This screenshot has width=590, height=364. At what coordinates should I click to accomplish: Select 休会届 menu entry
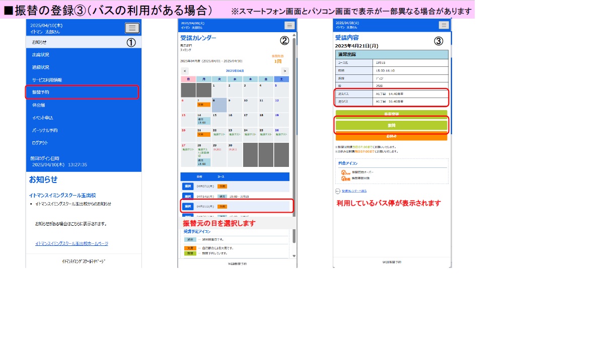point(39,105)
